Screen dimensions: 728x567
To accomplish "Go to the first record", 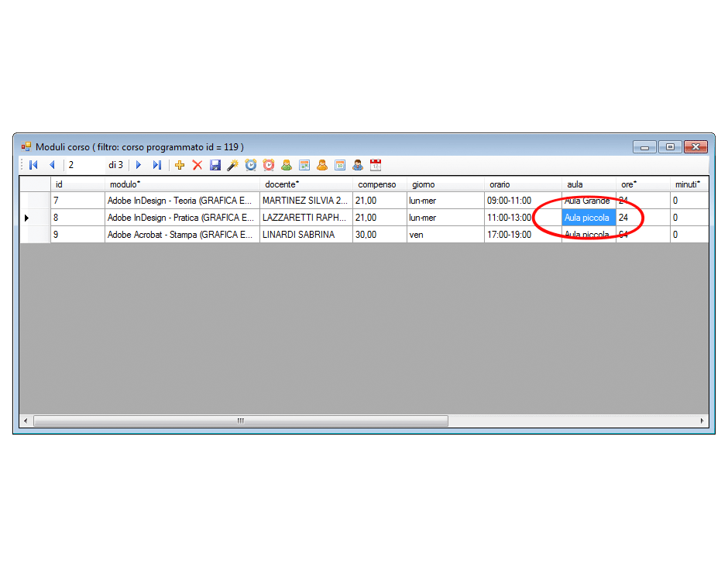I will (33, 165).
